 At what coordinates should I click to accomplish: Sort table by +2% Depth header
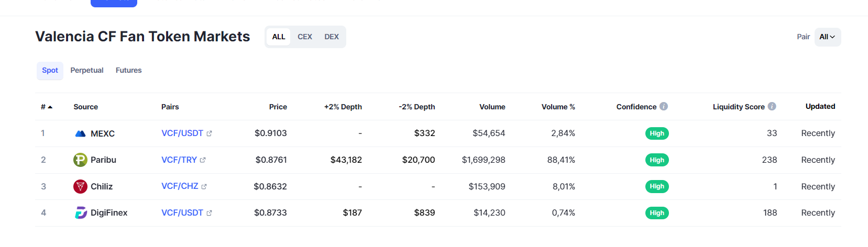coord(343,107)
